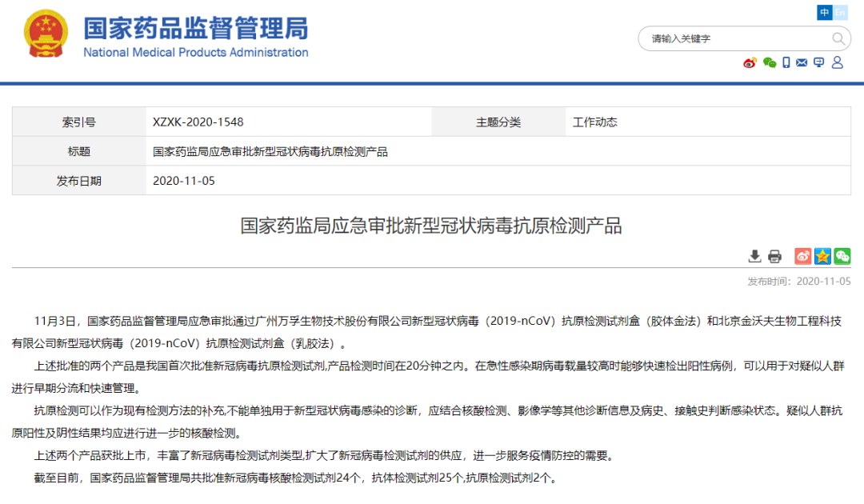The height and width of the screenshot is (504, 864).
Task: Click the mobile phone icon in header
Action: tap(786, 63)
